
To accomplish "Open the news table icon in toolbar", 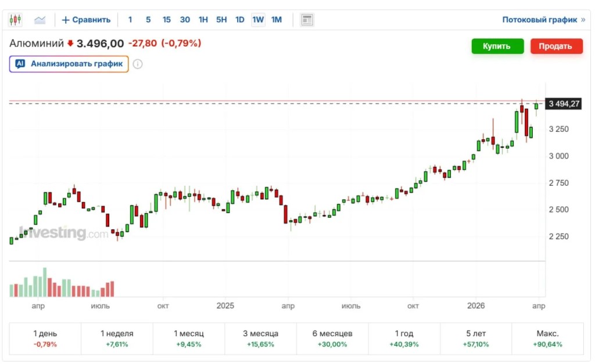I will (x=307, y=20).
